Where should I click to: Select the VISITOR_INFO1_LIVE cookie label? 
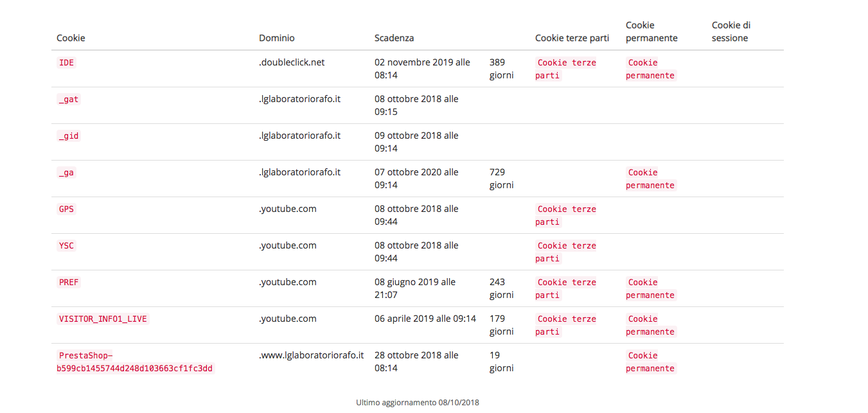pos(103,319)
